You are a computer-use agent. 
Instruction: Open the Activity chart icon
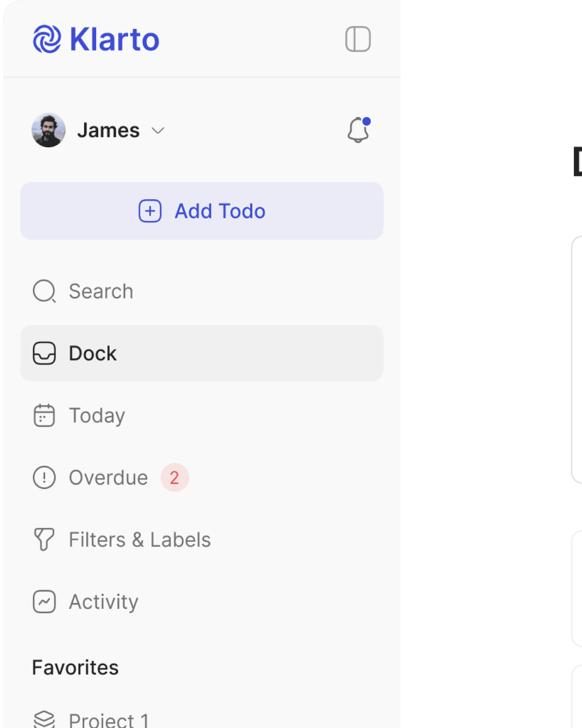[44, 601]
